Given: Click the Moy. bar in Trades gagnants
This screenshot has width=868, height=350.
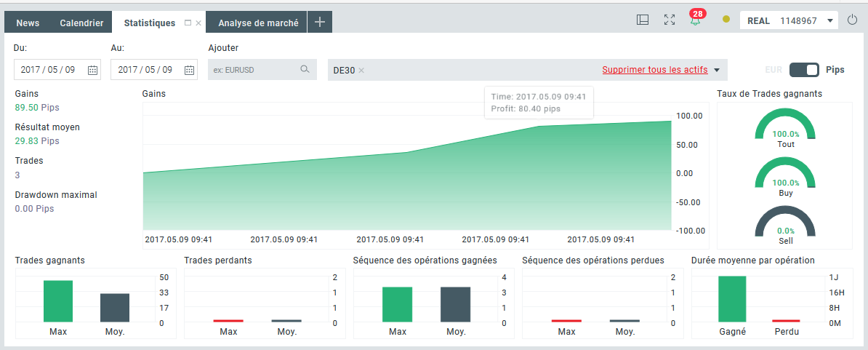Looking at the screenshot, I should pos(115,307).
